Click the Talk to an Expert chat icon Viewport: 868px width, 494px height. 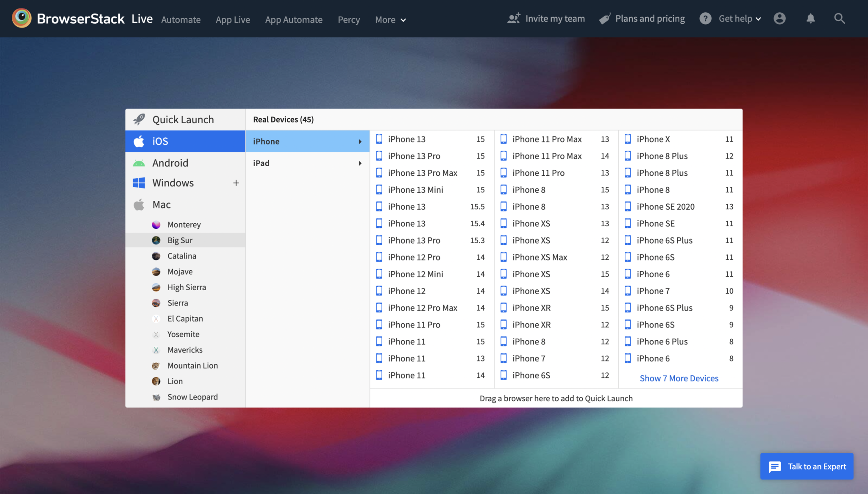[775, 466]
